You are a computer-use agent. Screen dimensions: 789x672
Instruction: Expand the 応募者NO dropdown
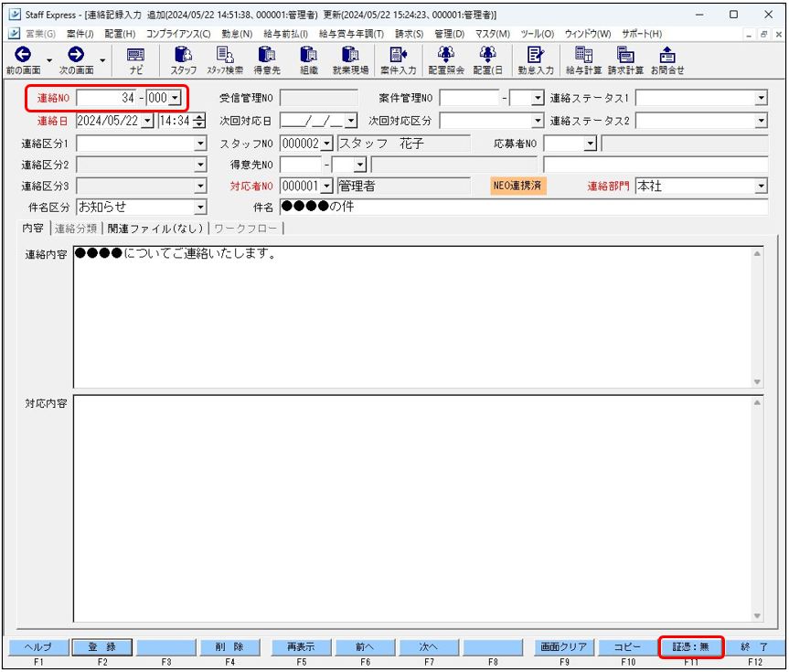pyautogui.click(x=591, y=144)
